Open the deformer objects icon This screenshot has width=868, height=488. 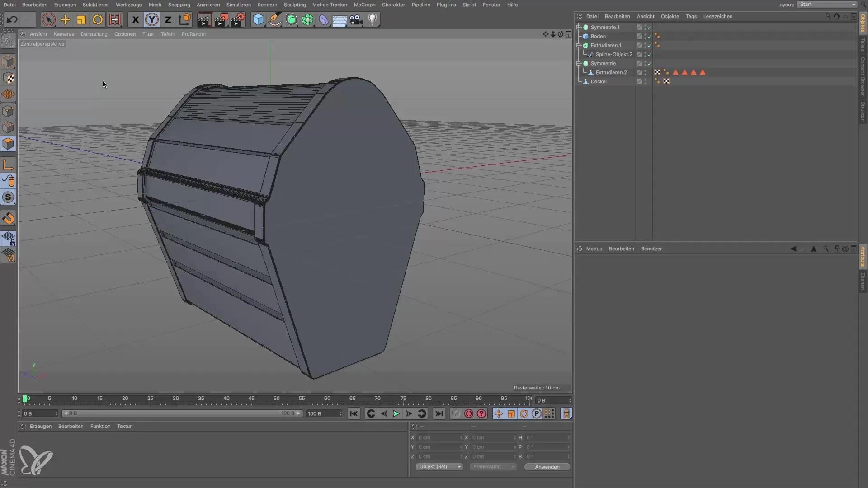pos(324,19)
